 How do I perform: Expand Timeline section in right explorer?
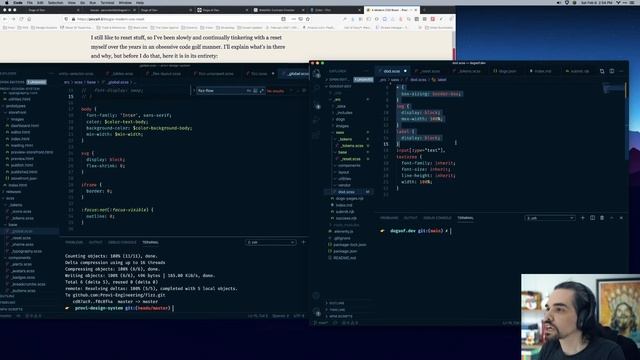point(337,309)
